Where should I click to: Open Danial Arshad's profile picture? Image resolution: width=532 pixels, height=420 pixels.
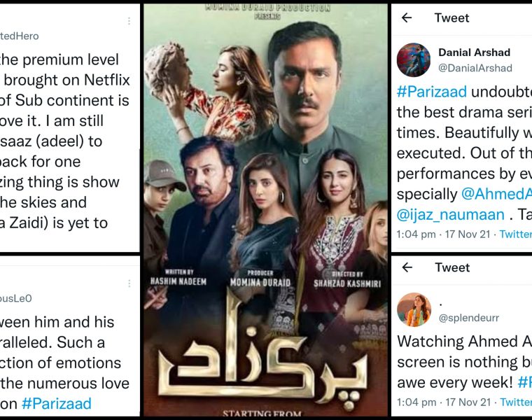pyautogui.click(x=413, y=59)
